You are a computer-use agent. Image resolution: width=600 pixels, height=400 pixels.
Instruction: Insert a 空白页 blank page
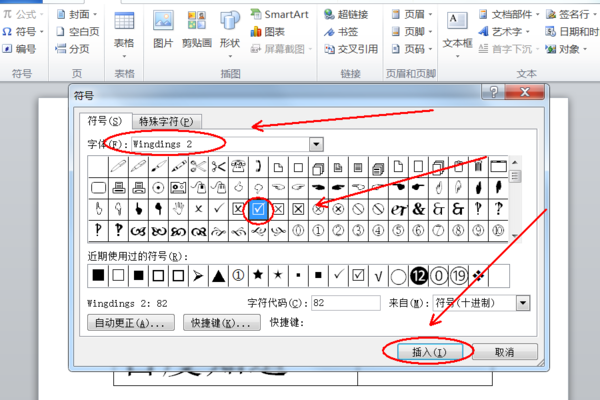[77, 31]
